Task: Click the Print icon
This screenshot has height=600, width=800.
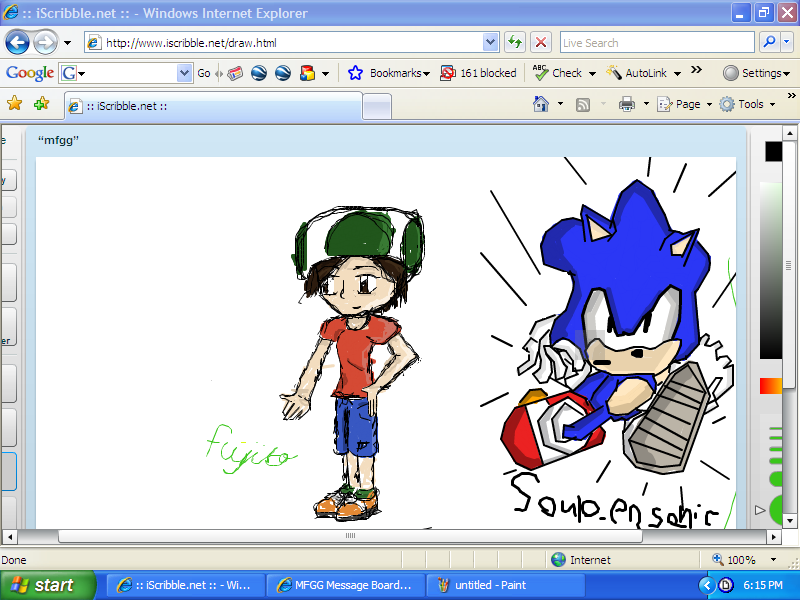Action: [627, 104]
